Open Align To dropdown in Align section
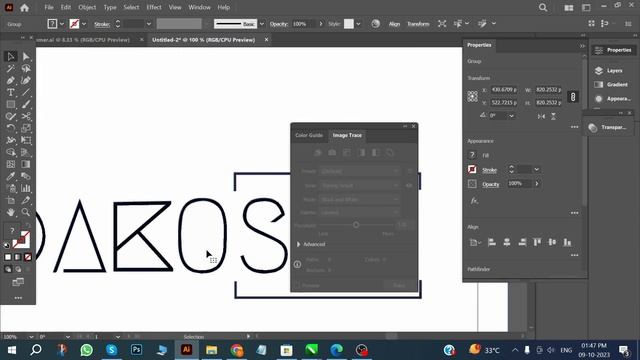The width and height of the screenshot is (640, 360). click(x=475, y=242)
